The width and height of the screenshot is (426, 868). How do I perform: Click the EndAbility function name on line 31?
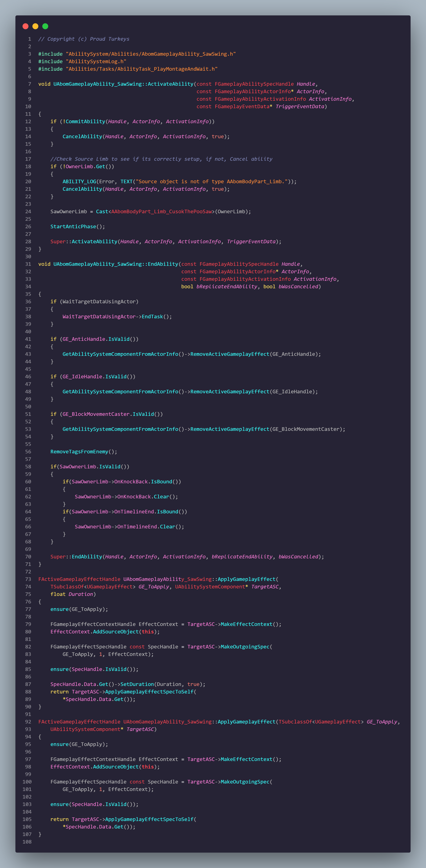click(x=163, y=264)
